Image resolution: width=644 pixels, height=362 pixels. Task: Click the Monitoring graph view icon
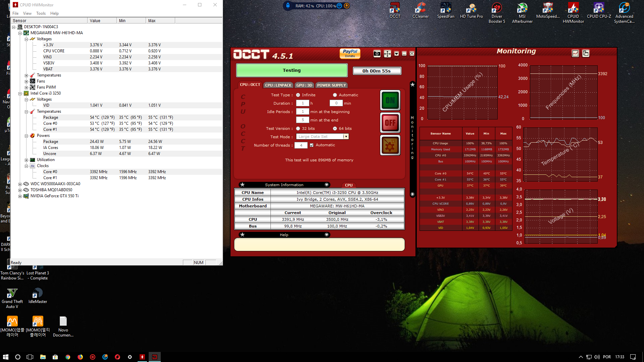point(575,53)
